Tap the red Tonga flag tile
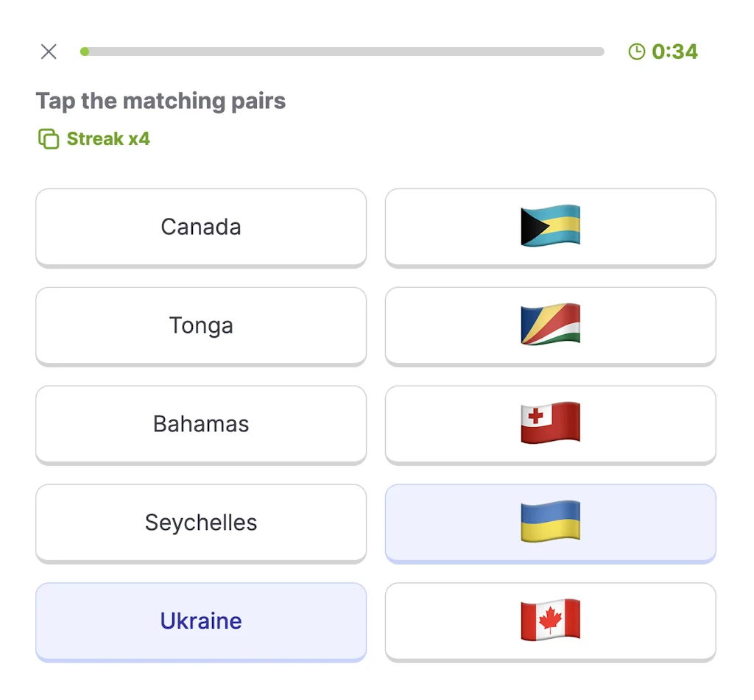754x700 pixels. pyautogui.click(x=549, y=425)
